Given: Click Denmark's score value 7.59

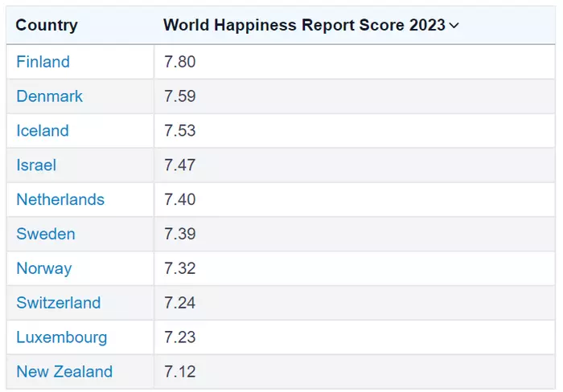Looking at the screenshot, I should [180, 96].
